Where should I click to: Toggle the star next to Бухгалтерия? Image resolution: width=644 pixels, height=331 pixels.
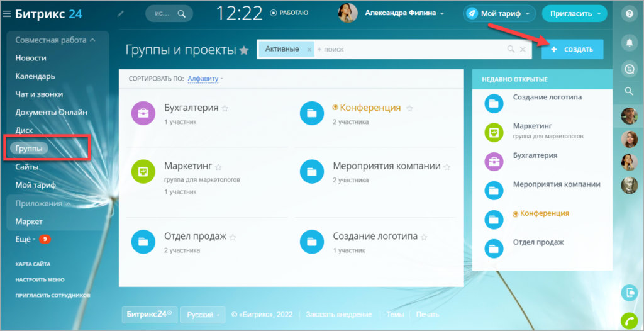tap(225, 109)
